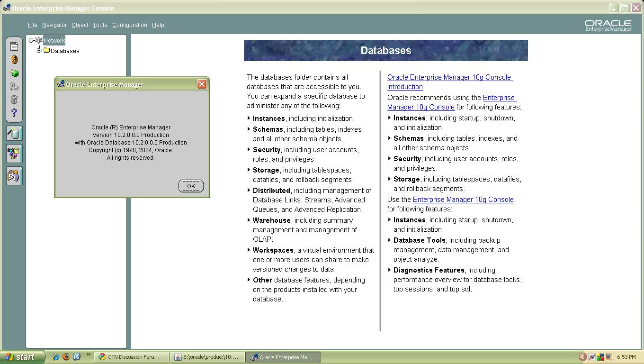Open Oracle Enterprise Manager 10g Console Introduction link
The width and height of the screenshot is (644, 364).
[x=449, y=77]
